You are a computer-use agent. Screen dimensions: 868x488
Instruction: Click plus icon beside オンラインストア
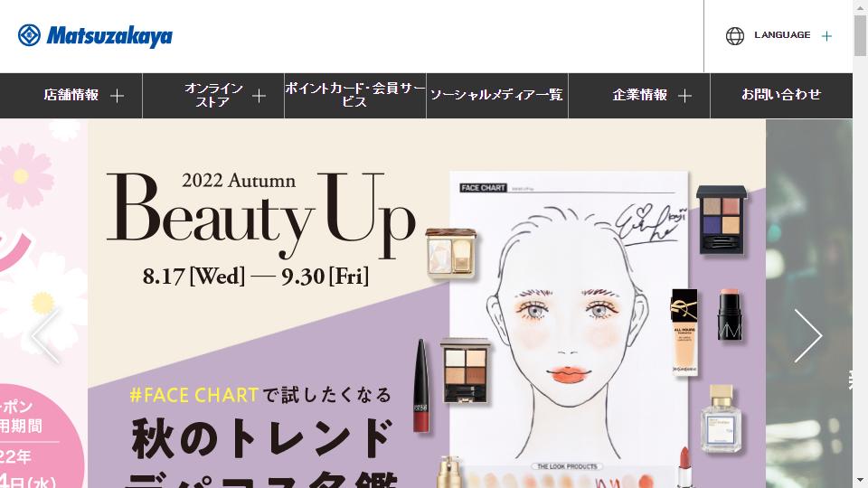tap(259, 96)
